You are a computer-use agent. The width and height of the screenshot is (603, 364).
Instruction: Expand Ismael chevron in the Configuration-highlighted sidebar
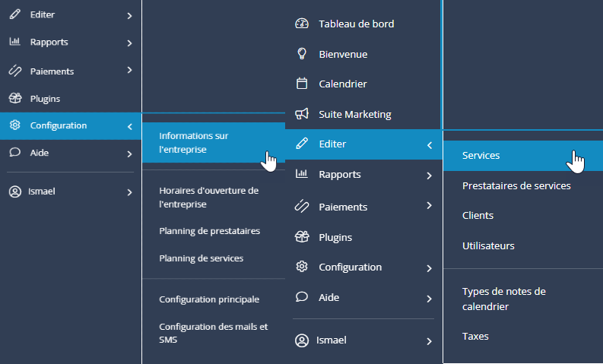coord(129,192)
